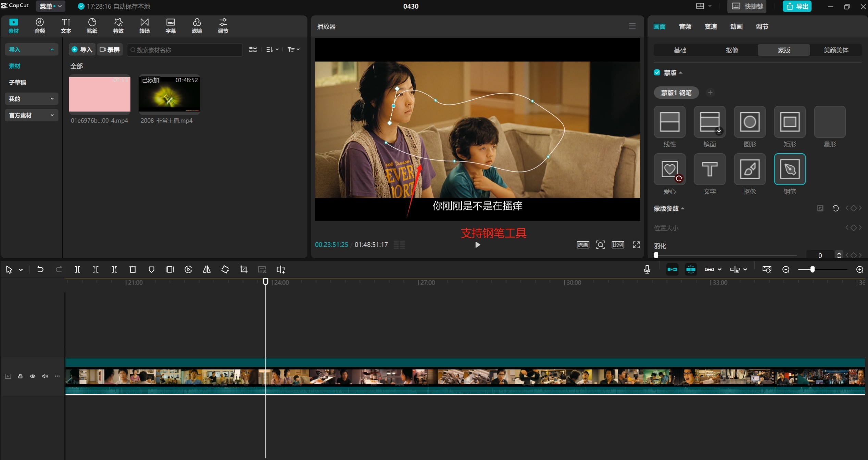Image resolution: width=868 pixels, height=460 pixels.
Task: Choose the 矩形 rectangle mask
Action: click(x=790, y=122)
